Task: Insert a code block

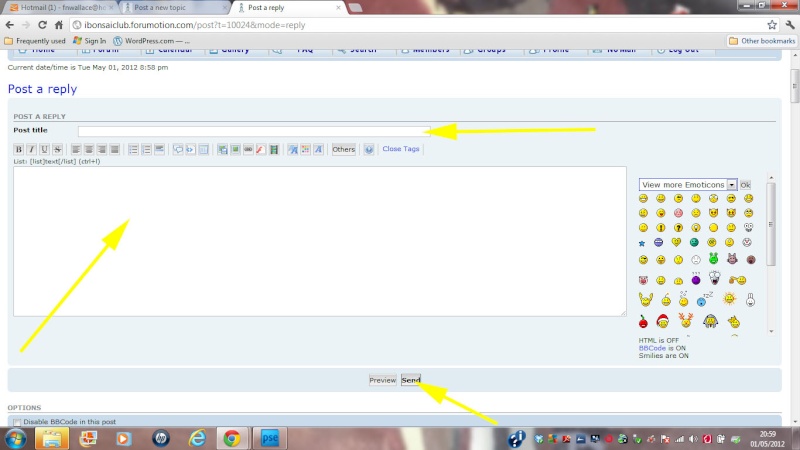Action: click(x=190, y=149)
